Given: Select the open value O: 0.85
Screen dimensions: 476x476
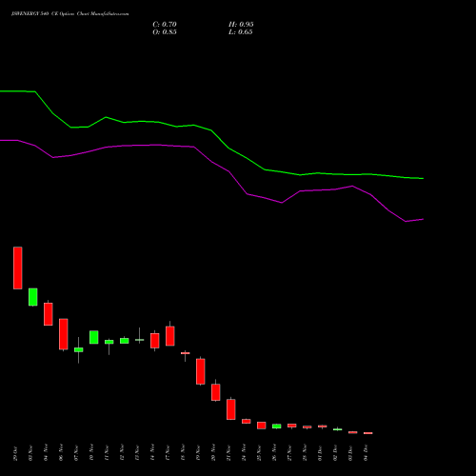Looking at the screenshot, I should click(165, 32).
